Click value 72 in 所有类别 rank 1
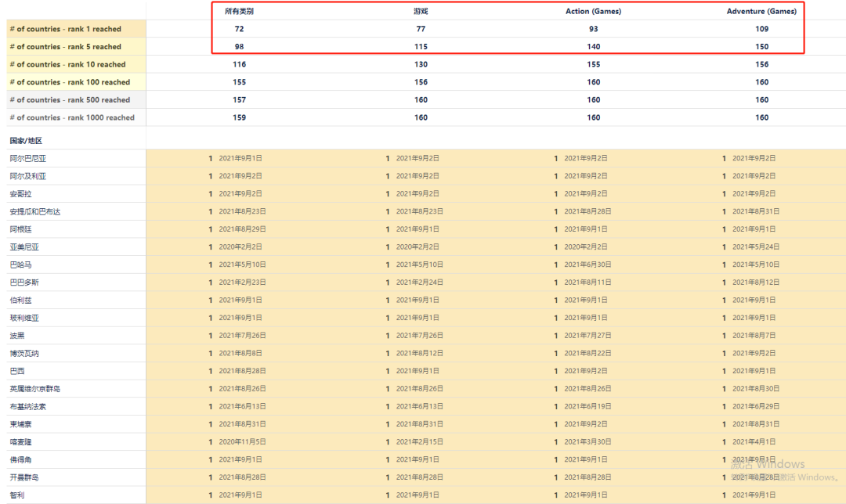The width and height of the screenshot is (846, 504). click(x=239, y=29)
